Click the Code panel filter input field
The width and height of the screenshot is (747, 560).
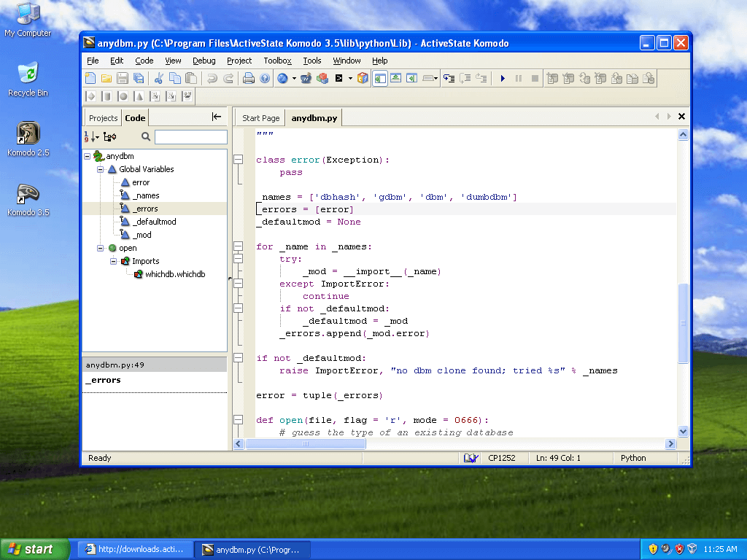point(191,137)
